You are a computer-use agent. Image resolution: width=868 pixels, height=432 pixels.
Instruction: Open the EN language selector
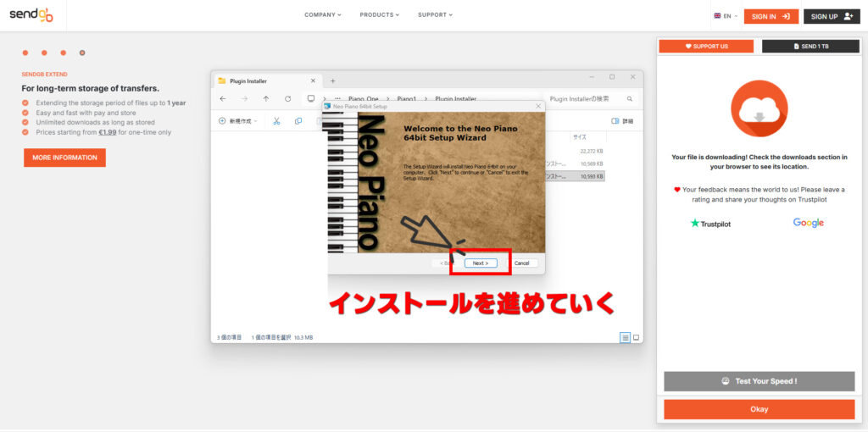point(726,16)
